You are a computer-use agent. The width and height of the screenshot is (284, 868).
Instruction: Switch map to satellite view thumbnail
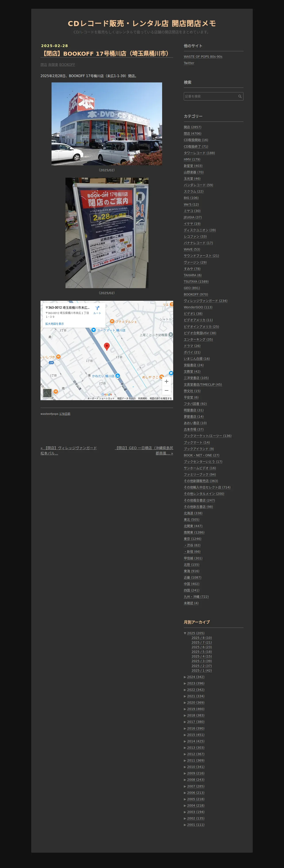pyautogui.click(x=47, y=393)
